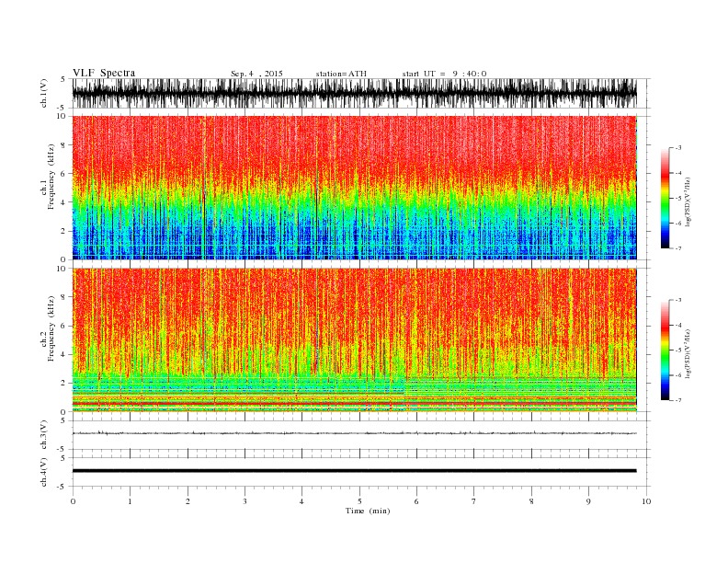Click the "8" kHz tick of ch.1 spectrogram
This screenshot has height=563, width=728.
point(64,145)
